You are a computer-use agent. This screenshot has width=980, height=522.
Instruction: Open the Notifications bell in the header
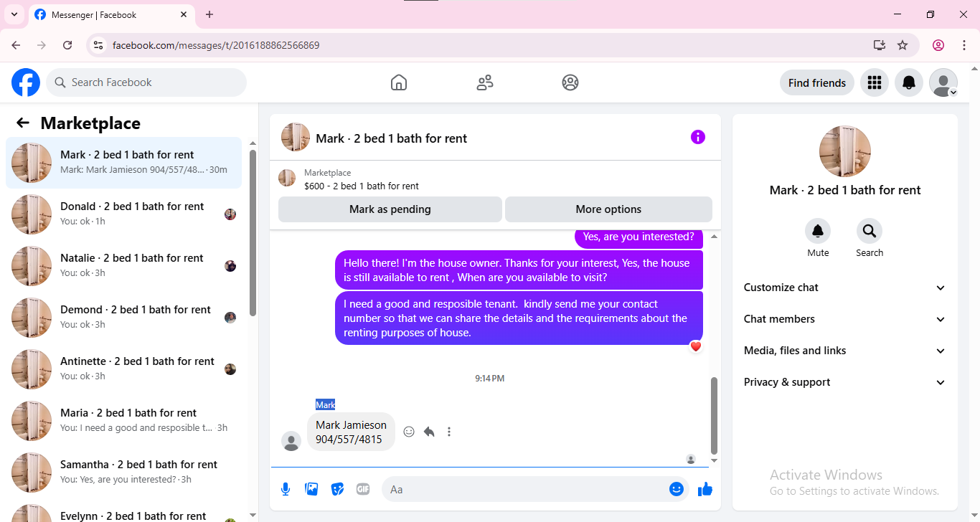tap(909, 82)
